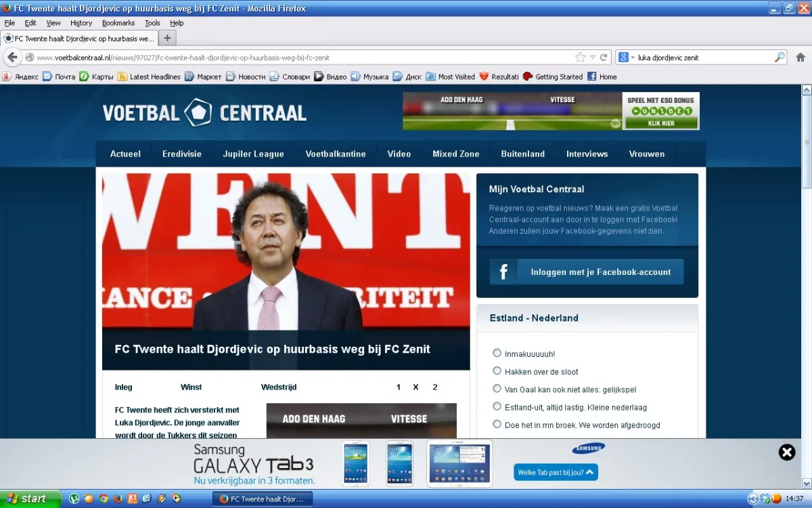Open the Видео bookmark
The image size is (812, 508).
coord(330,77)
